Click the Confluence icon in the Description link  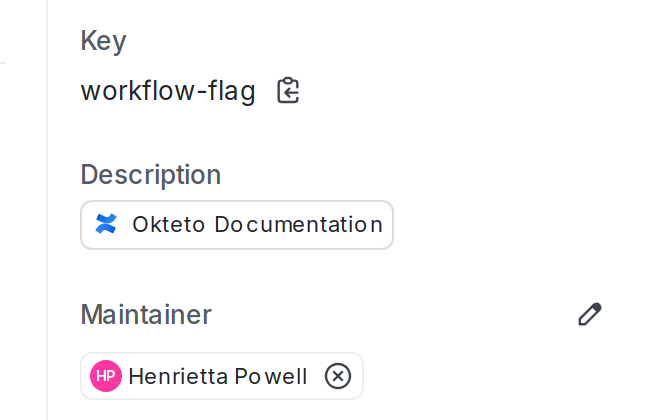pos(106,224)
